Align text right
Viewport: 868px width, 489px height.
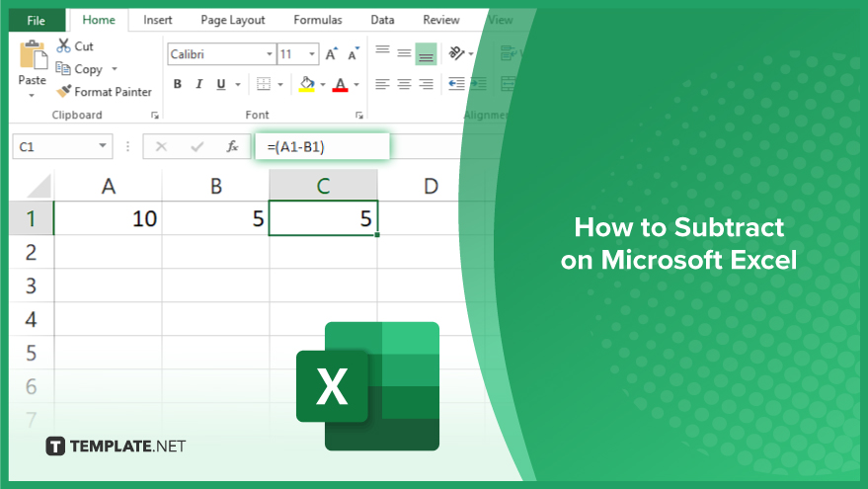[426, 84]
